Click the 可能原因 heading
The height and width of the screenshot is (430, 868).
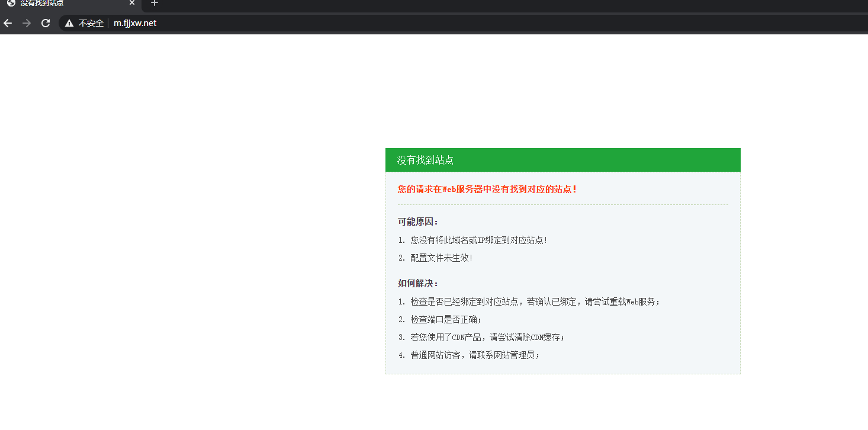pyautogui.click(x=418, y=222)
